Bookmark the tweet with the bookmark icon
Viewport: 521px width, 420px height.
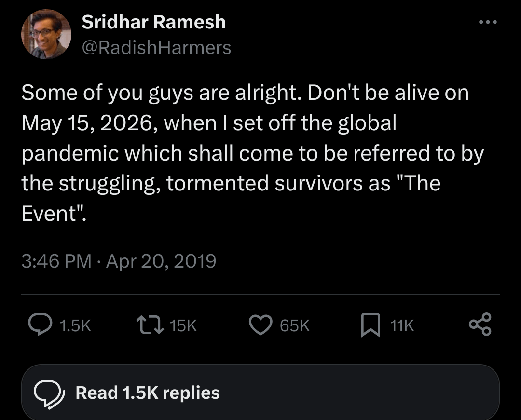[x=370, y=325]
